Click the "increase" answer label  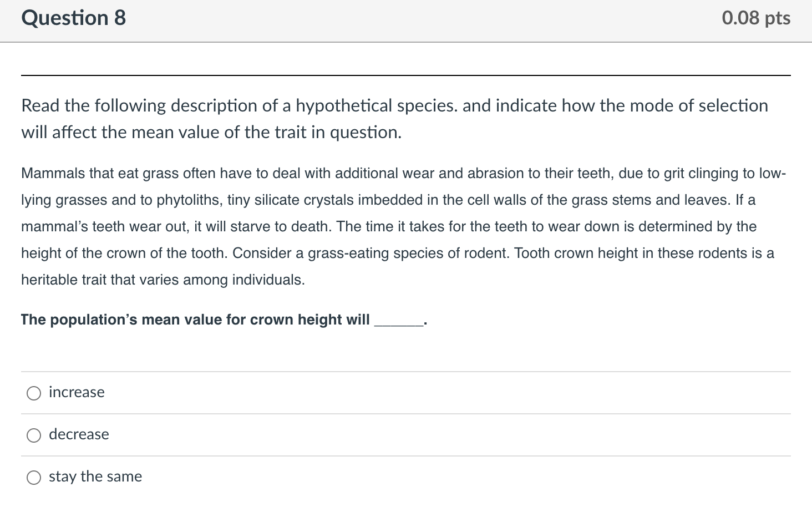click(x=76, y=392)
